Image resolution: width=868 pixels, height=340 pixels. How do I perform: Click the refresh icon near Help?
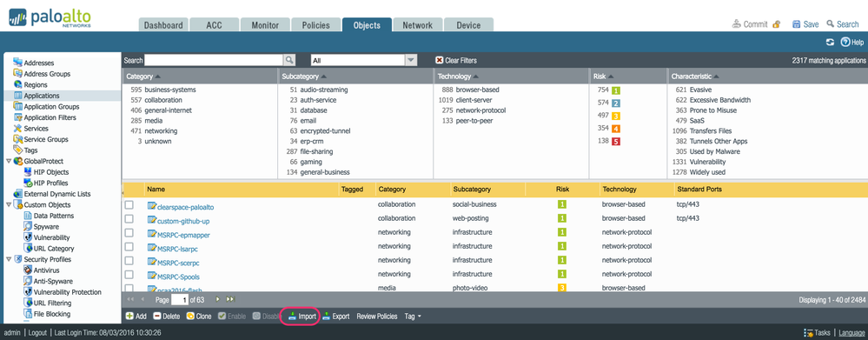(x=830, y=42)
